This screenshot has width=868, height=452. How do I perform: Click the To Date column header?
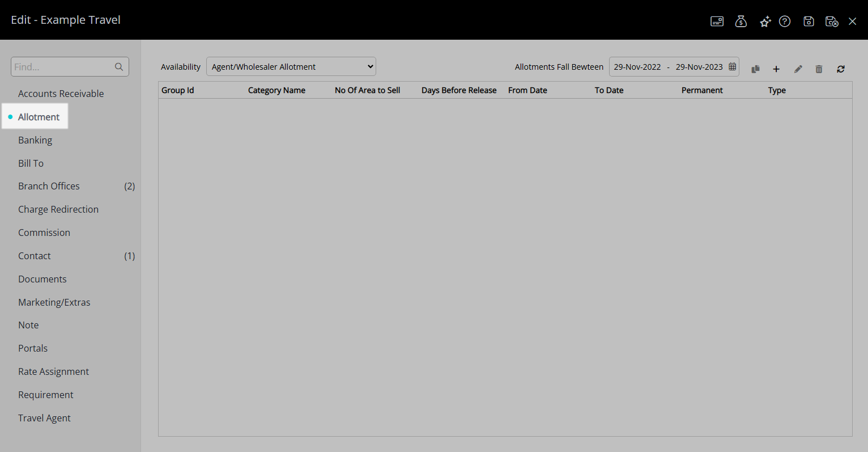click(609, 90)
